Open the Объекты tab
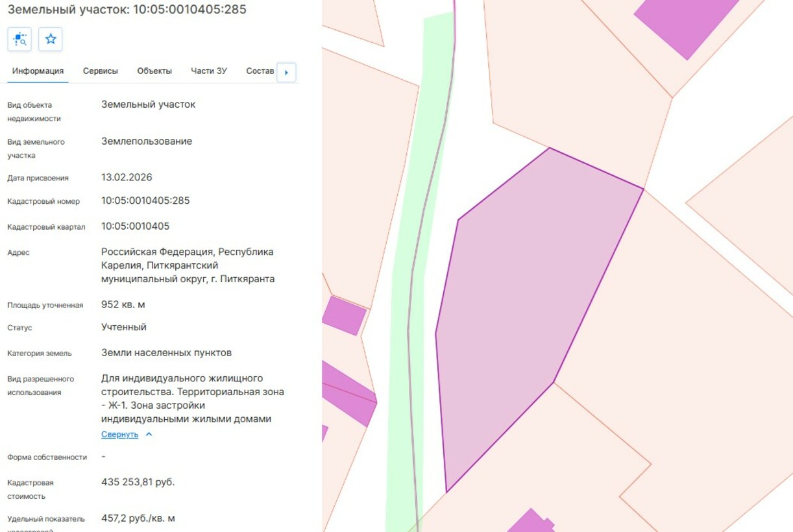 coord(154,71)
